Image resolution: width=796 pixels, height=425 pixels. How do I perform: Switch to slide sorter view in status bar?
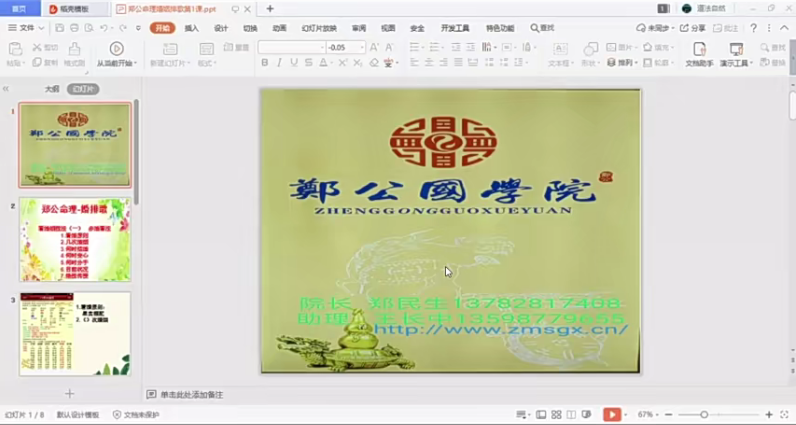point(556,415)
